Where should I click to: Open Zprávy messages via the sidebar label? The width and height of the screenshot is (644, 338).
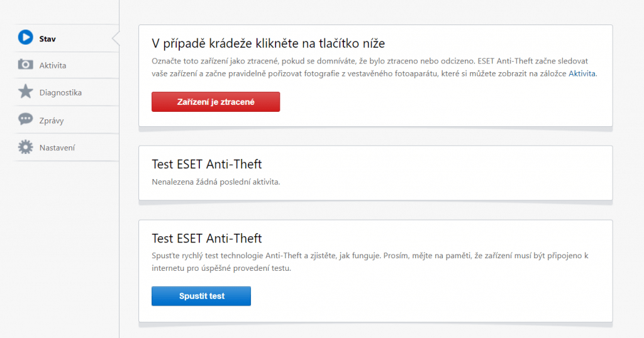[x=52, y=121]
